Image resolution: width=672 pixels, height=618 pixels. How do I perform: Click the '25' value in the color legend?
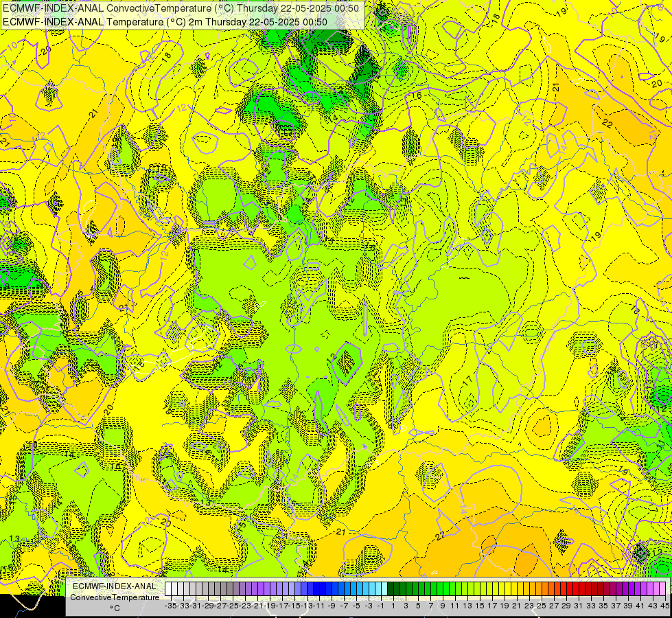(x=542, y=606)
